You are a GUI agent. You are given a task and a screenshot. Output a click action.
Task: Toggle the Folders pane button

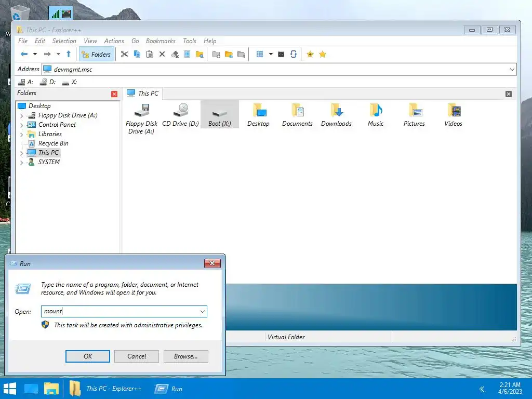click(x=96, y=54)
